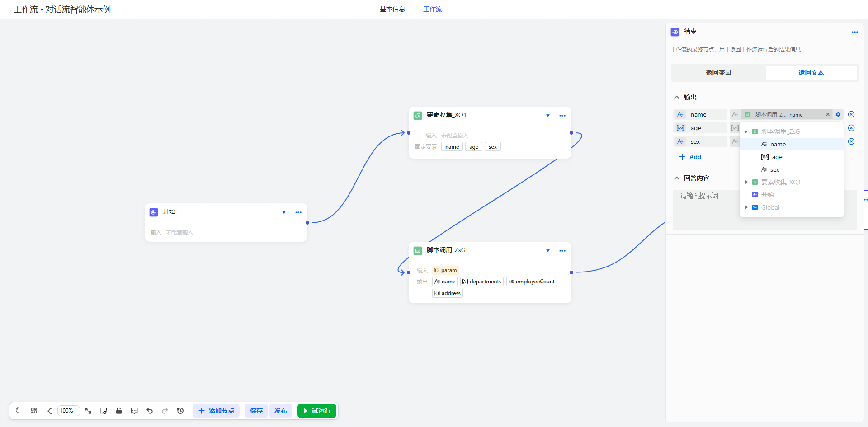Click gear settings icon beside name output
The image size is (868, 427).
pyautogui.click(x=838, y=114)
